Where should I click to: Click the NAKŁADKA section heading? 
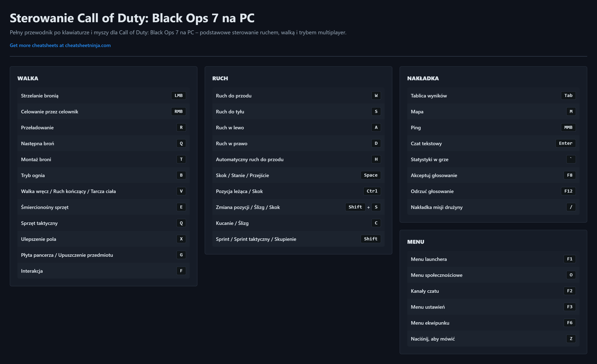[423, 78]
